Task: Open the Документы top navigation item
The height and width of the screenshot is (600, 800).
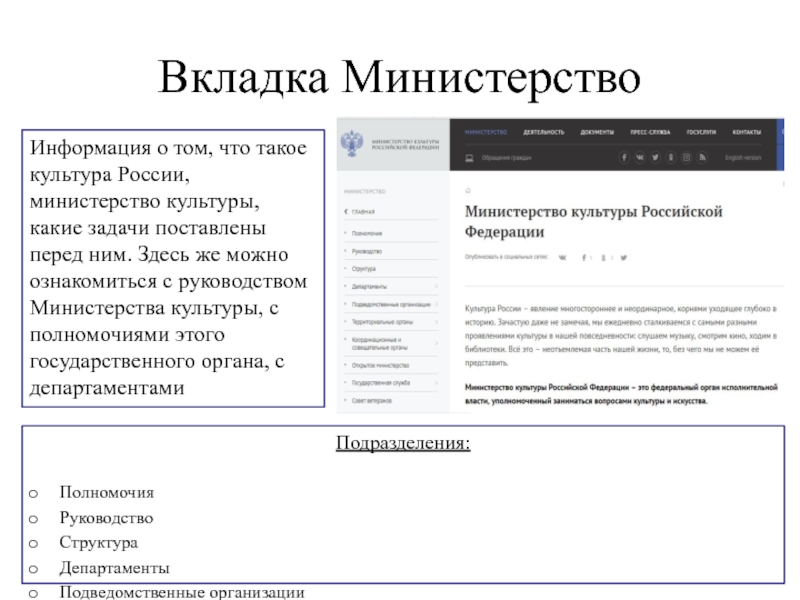Action: [597, 132]
